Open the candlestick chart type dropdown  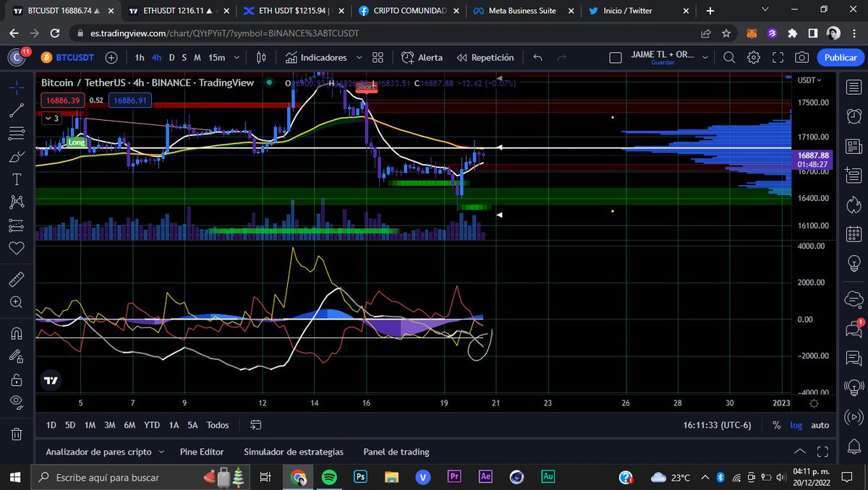[262, 58]
